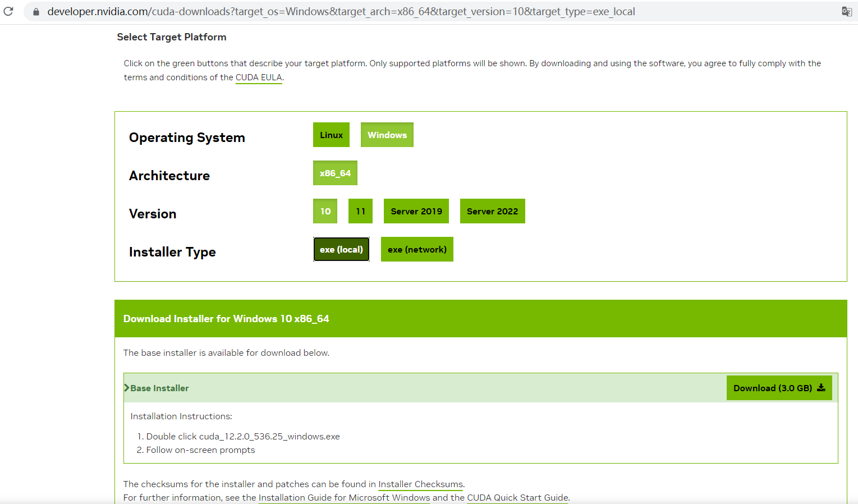The image size is (858, 504).
Task: Open Installation Guide for Microsoft Windows link
Action: tap(344, 497)
